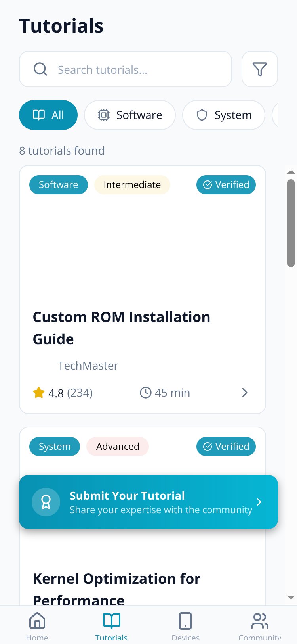The height and width of the screenshot is (644, 297).
Task: Tap the Home icon in bottom navigation
Action: coord(37,621)
